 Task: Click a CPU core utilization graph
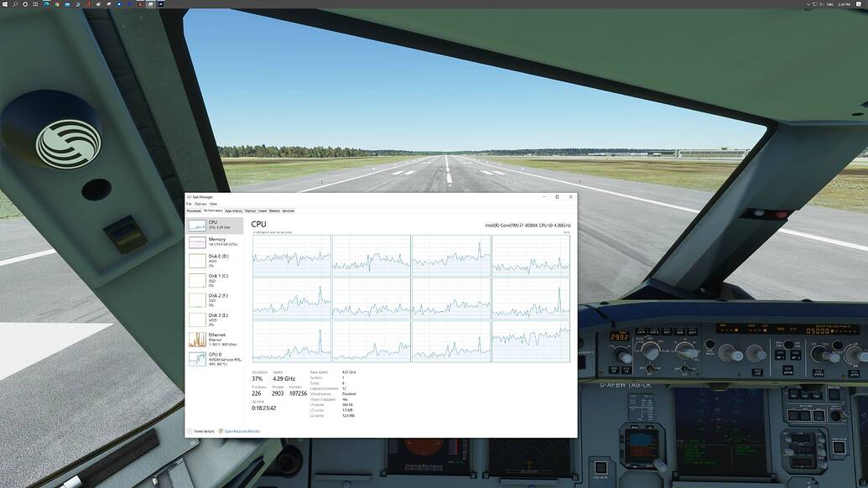(289, 256)
